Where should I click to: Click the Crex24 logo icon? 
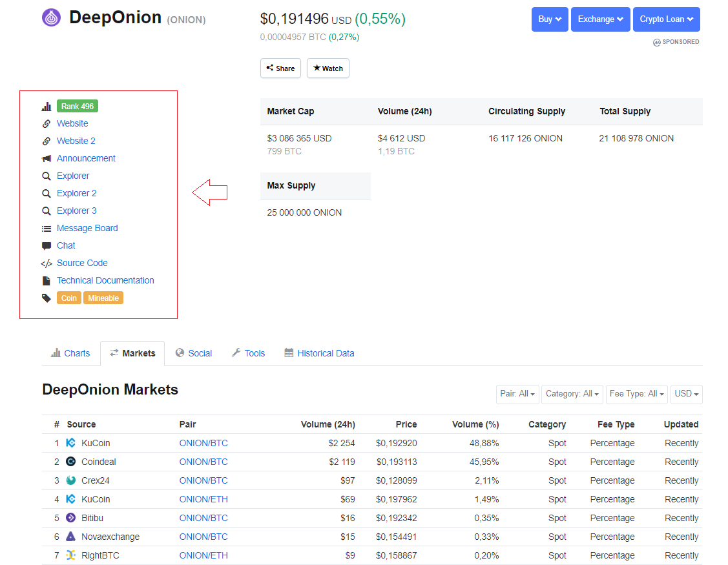[70, 480]
